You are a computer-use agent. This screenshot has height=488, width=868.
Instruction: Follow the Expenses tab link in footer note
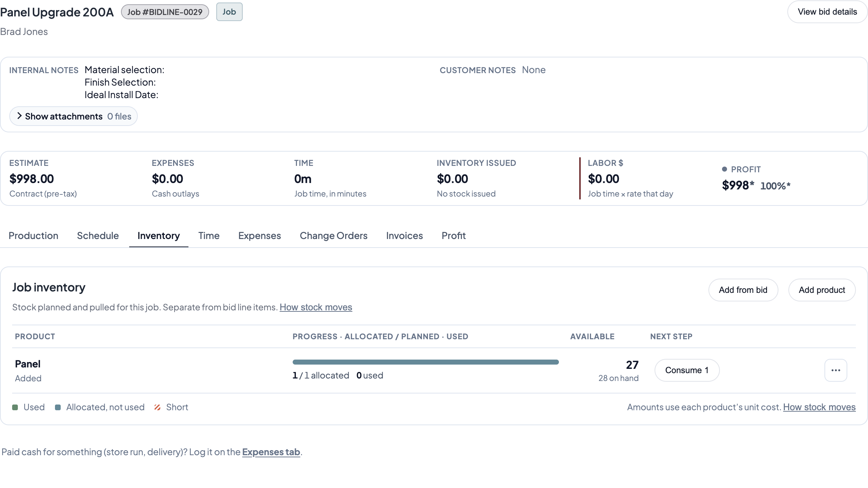(x=271, y=452)
